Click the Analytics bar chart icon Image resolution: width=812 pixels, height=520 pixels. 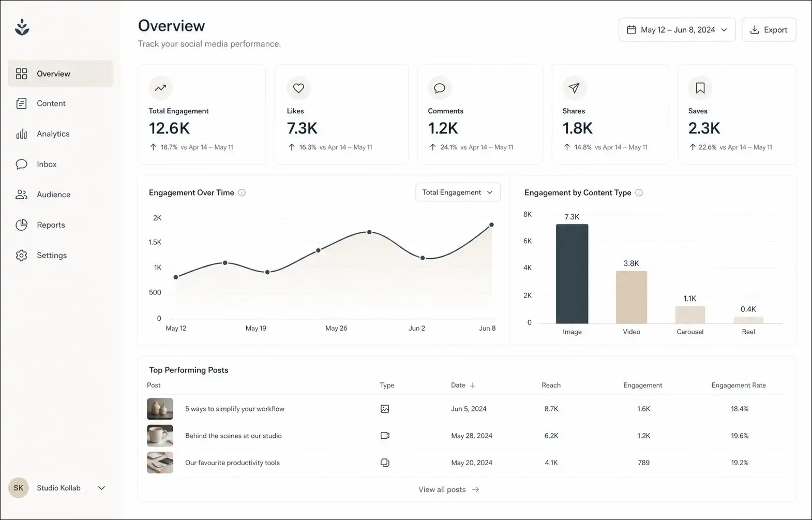tap(21, 134)
